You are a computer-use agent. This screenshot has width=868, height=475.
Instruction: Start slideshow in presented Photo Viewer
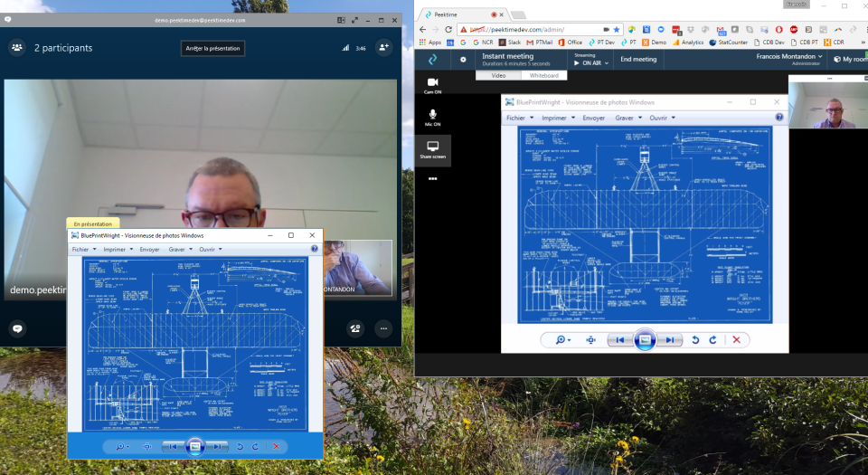click(195, 447)
